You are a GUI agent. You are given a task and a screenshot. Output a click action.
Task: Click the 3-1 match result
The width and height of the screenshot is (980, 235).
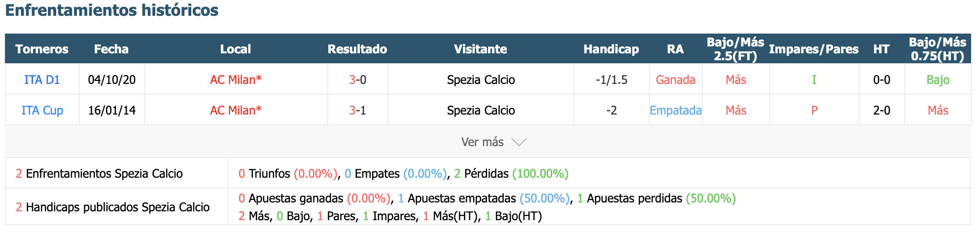point(357,110)
